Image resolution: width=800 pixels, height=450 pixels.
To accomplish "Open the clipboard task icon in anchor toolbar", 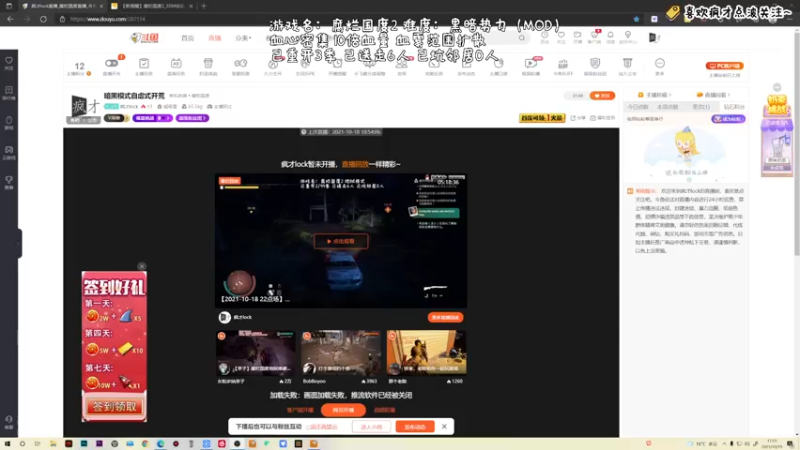I will pyautogui.click(x=144, y=63).
